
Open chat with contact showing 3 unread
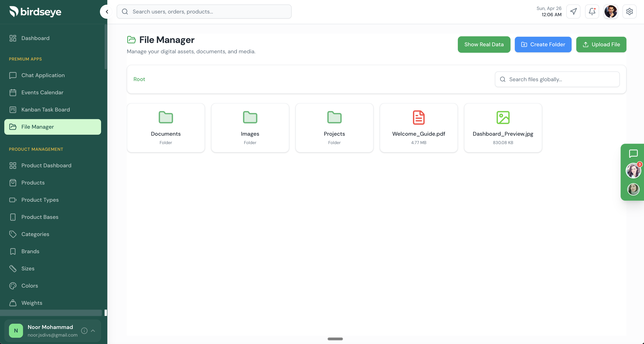click(633, 171)
